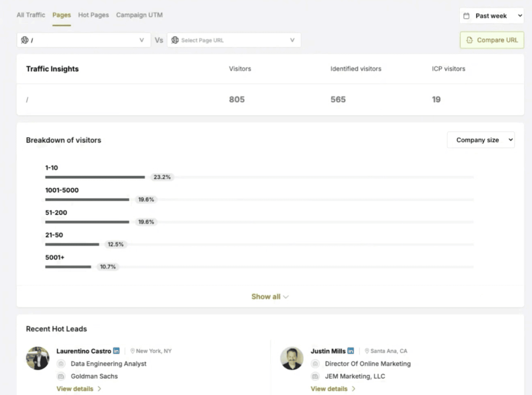Click the company icon beside Goldman Sachs
The height and width of the screenshot is (395, 532).
(61, 376)
